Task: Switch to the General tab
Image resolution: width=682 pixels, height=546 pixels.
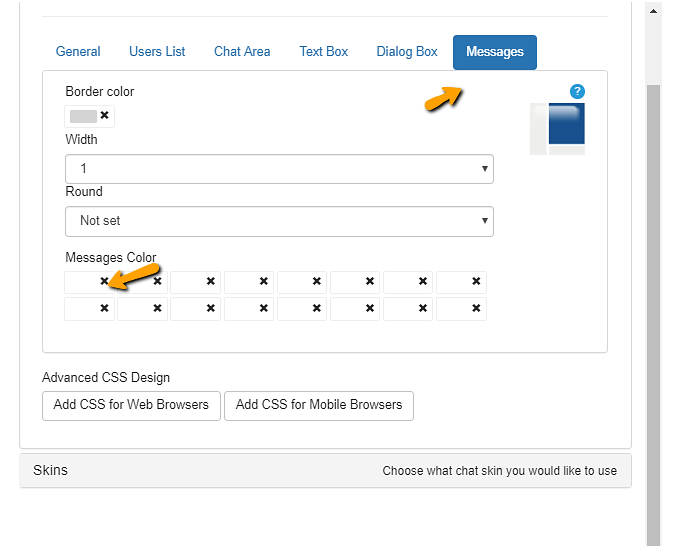Action: [78, 52]
